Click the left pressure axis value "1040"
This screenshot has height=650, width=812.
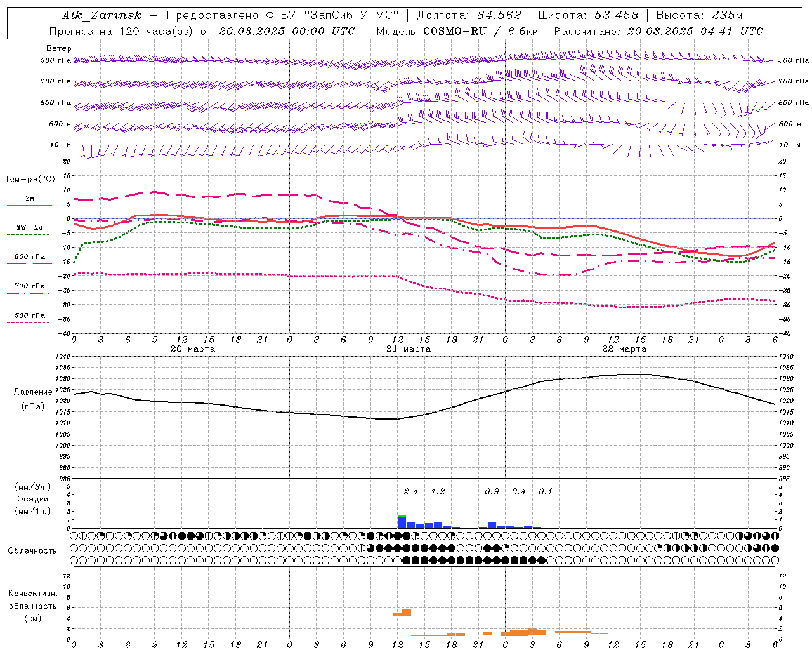(x=63, y=357)
